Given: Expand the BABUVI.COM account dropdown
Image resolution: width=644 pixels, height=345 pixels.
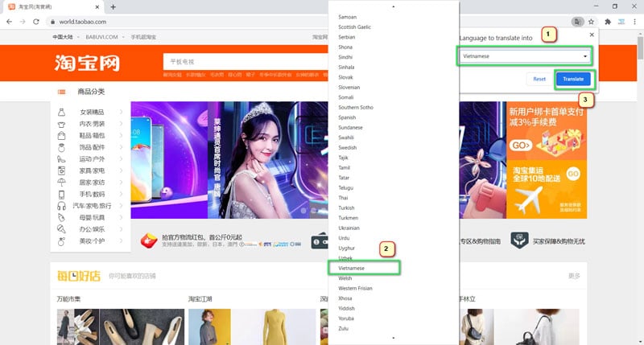Looking at the screenshot, I should tap(123, 37).
